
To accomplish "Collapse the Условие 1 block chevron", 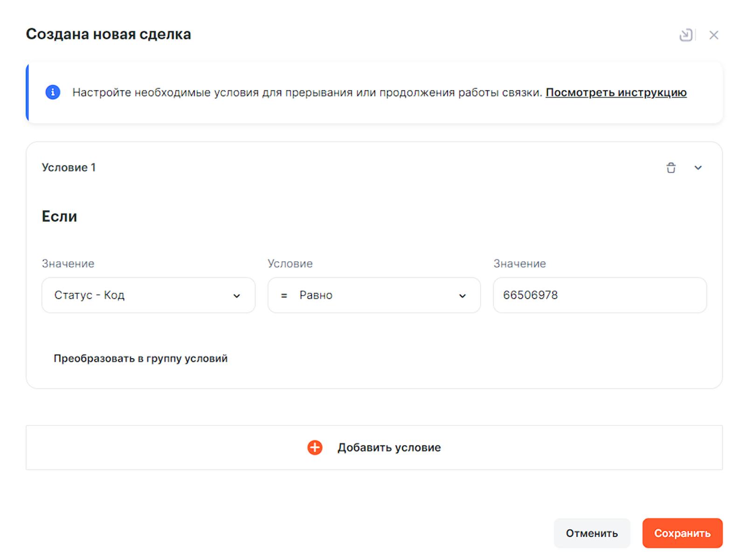I will pyautogui.click(x=698, y=168).
